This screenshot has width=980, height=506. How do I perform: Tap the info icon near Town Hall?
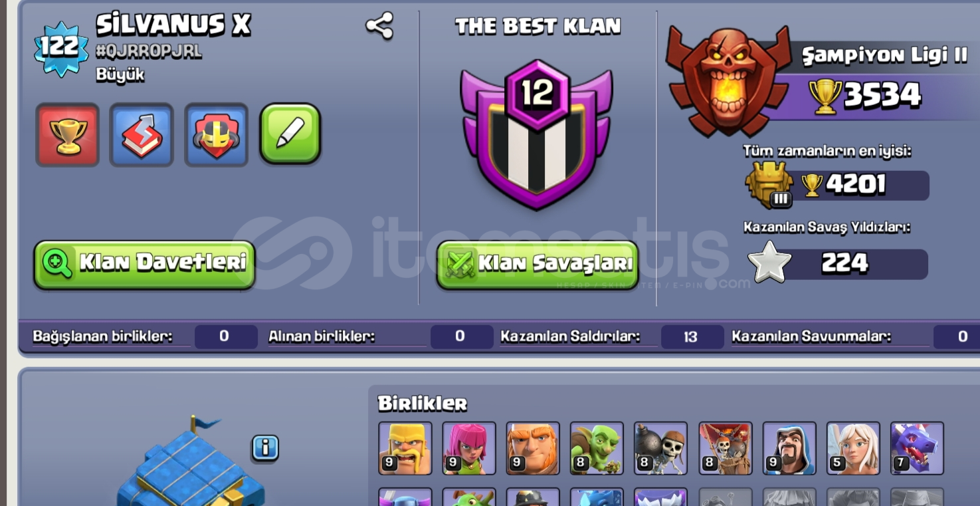pos(265,448)
